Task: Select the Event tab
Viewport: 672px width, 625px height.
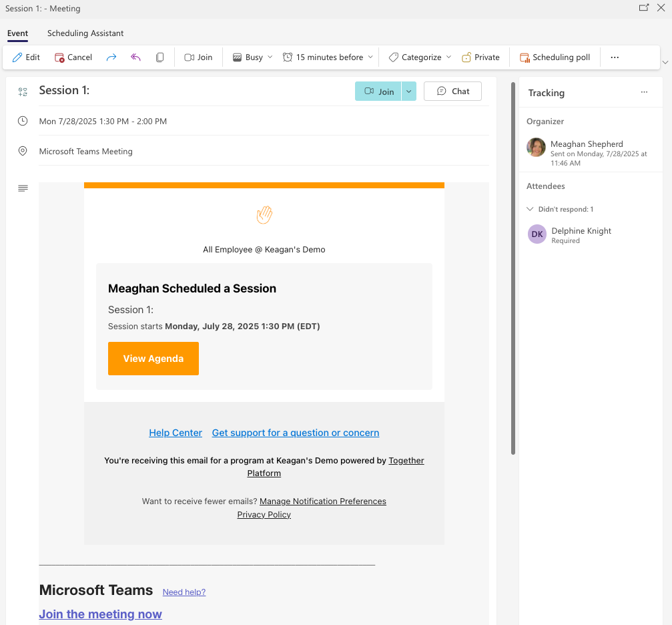Action: pyautogui.click(x=17, y=33)
